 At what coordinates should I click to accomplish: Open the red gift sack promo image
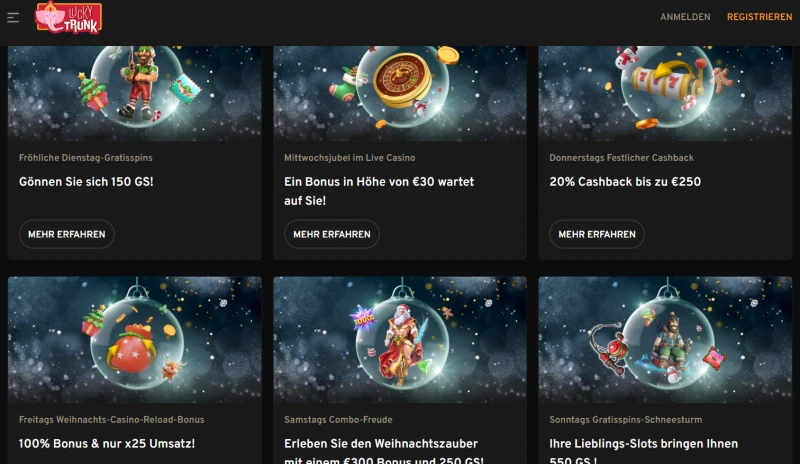(x=135, y=340)
